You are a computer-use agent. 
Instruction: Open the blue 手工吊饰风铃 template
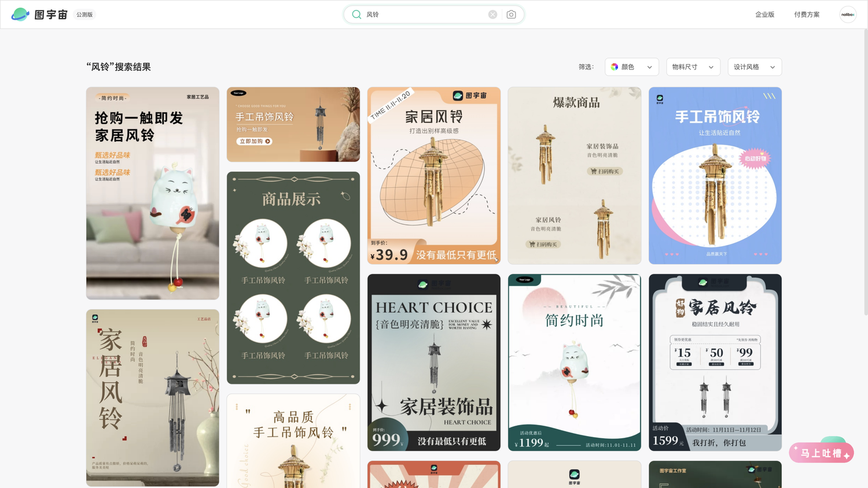pyautogui.click(x=715, y=176)
